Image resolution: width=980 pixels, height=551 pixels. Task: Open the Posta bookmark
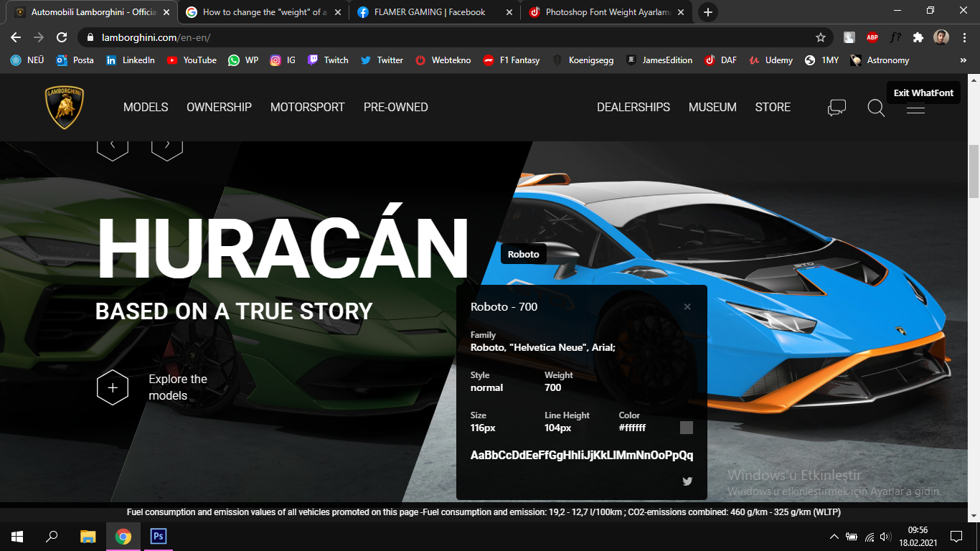(75, 60)
